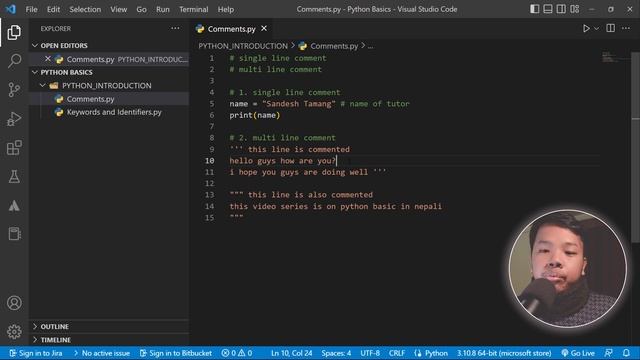Open the notifications bell in status bar

(x=626, y=353)
